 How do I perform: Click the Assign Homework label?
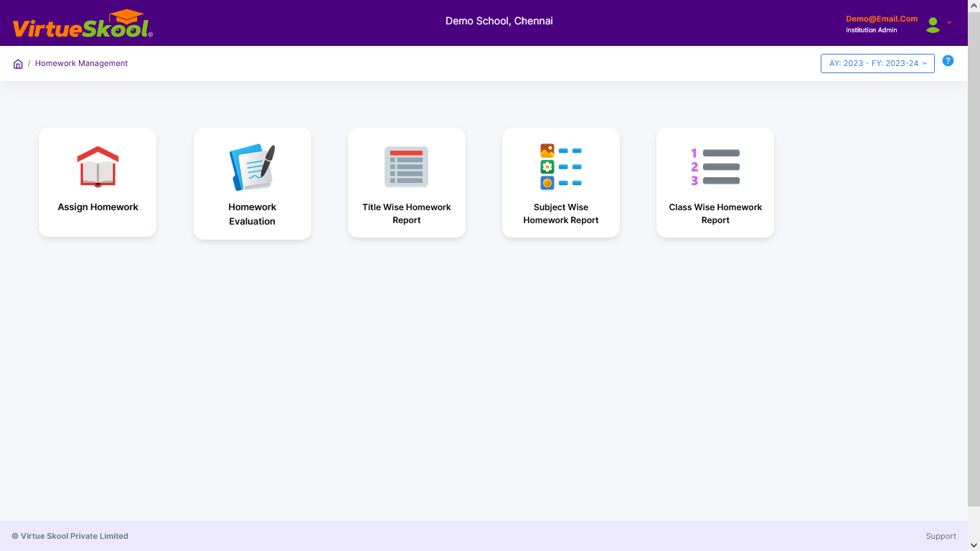coord(98,207)
